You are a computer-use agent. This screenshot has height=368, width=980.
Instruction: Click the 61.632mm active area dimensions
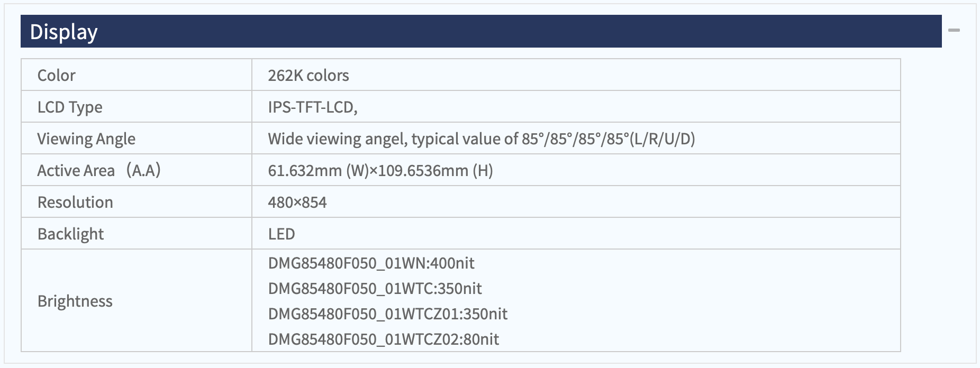click(380, 171)
